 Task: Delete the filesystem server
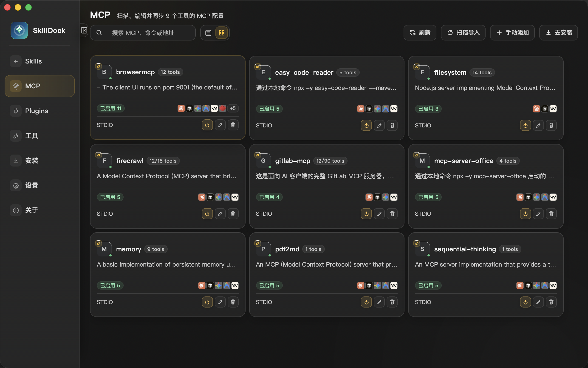tap(551, 125)
